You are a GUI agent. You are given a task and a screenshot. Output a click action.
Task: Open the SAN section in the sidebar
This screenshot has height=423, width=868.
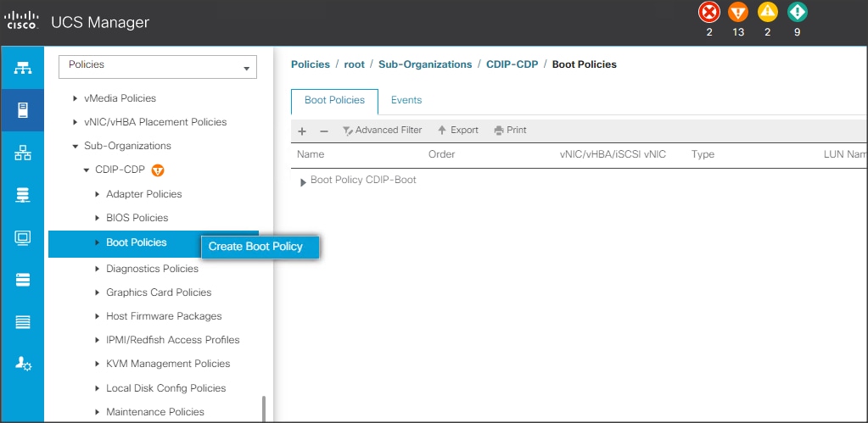point(23,195)
